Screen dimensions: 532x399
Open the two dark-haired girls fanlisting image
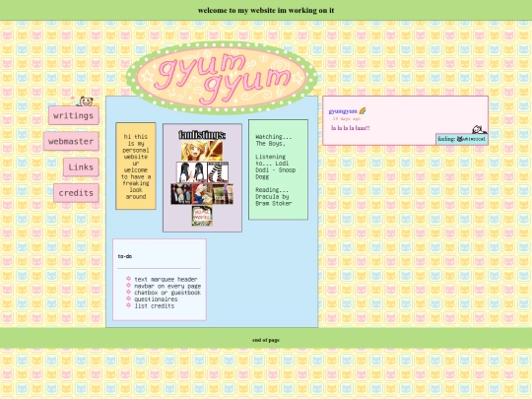click(192, 172)
